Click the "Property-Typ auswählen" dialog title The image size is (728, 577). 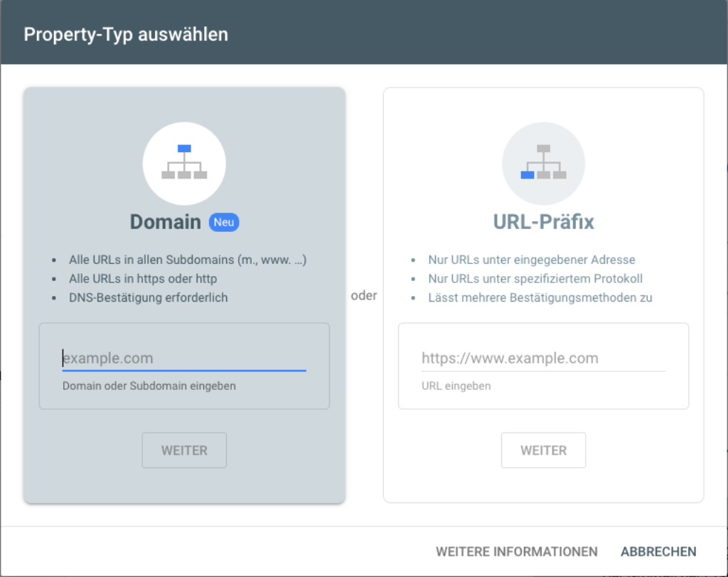coord(126,34)
